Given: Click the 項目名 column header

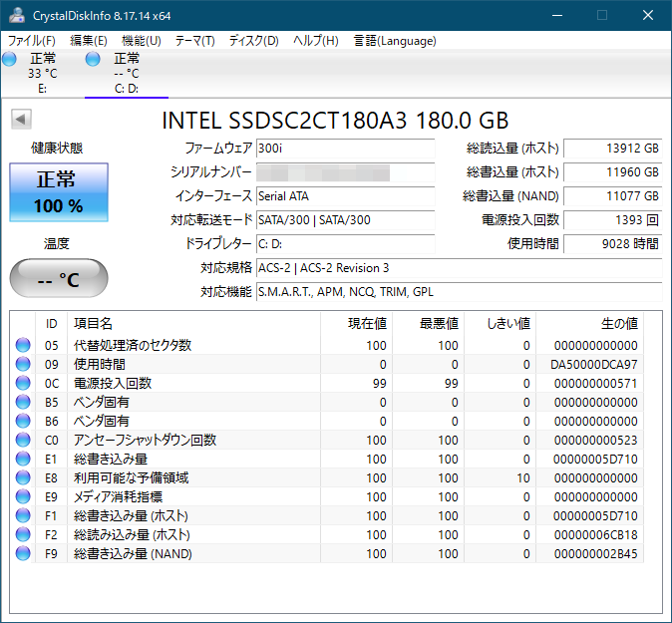Looking at the screenshot, I should pyautogui.click(x=193, y=324).
